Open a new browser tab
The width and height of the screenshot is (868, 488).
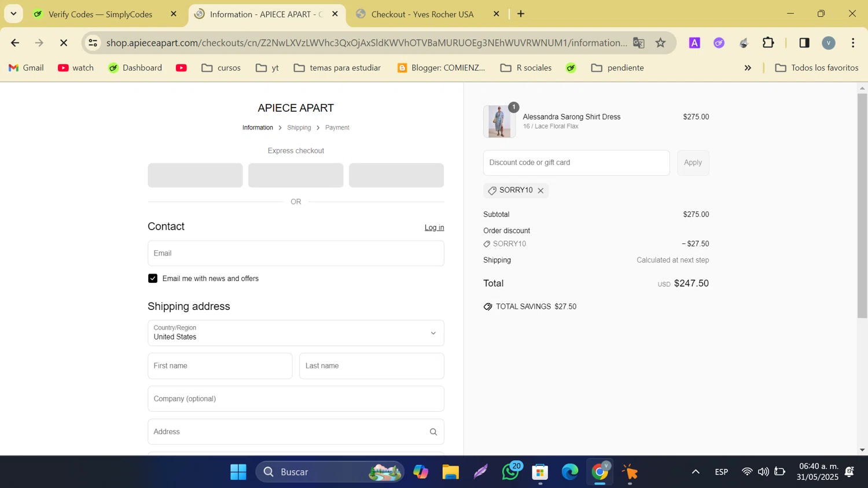click(x=521, y=14)
